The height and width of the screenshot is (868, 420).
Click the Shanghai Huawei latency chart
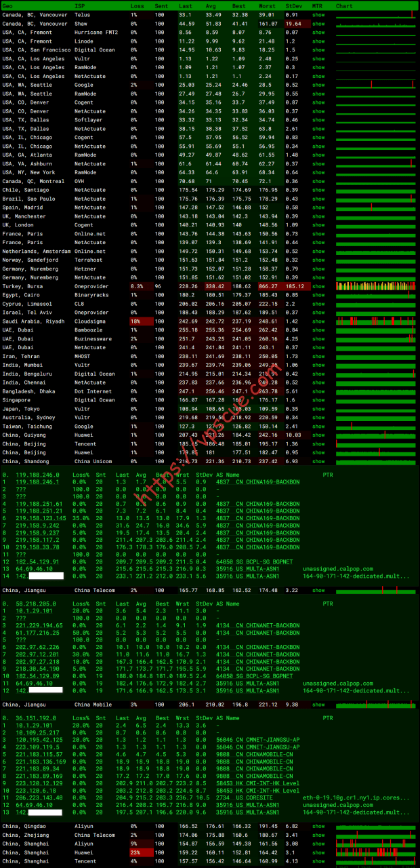(x=375, y=852)
